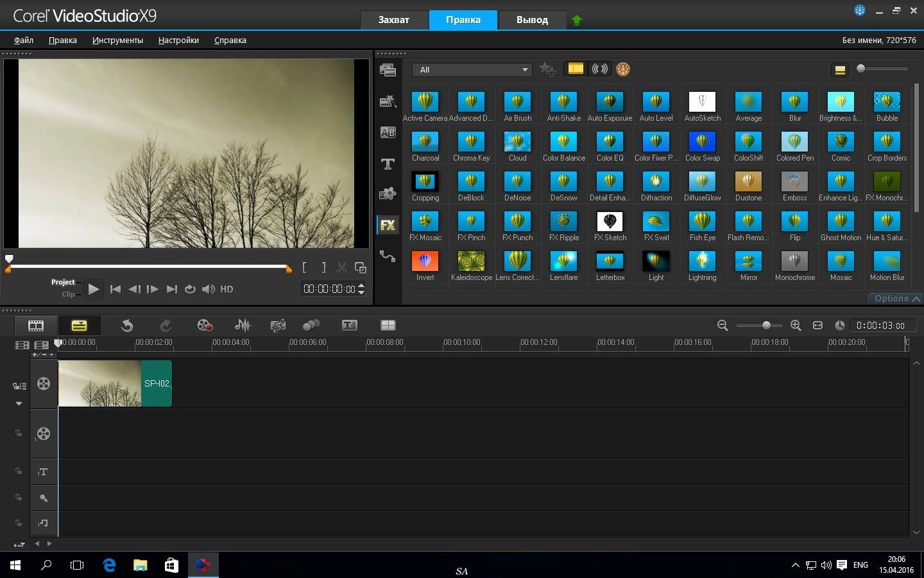Toggle show audio filters button
The image size is (924, 578).
pyautogui.click(x=600, y=69)
